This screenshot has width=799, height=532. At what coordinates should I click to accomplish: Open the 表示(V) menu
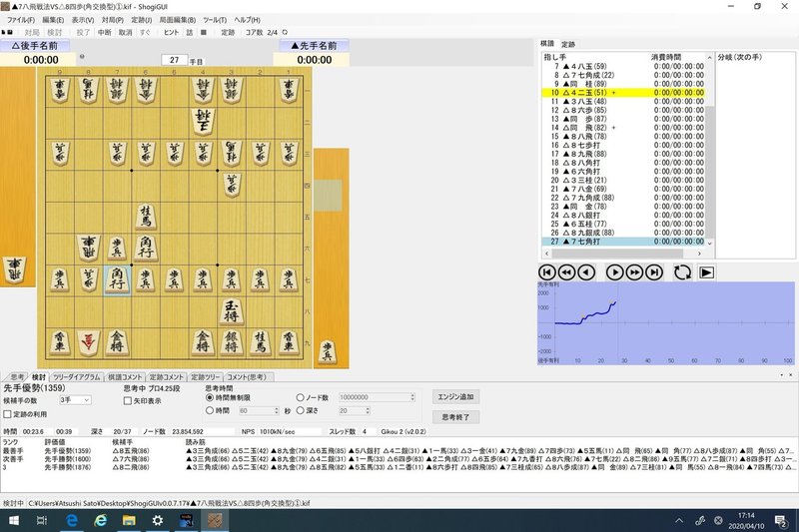pyautogui.click(x=83, y=20)
